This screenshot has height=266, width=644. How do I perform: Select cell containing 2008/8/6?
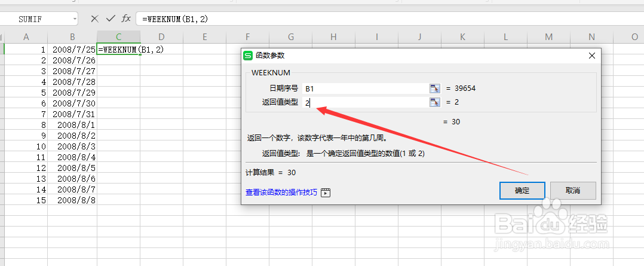(72, 179)
